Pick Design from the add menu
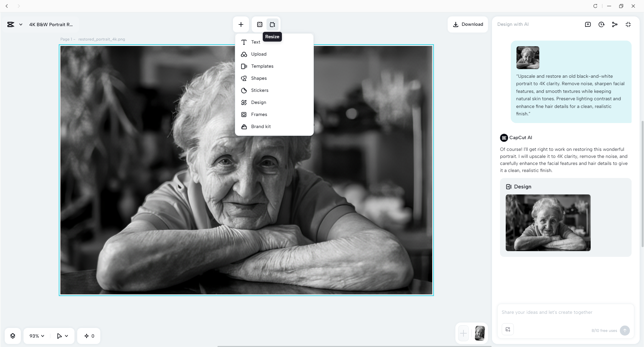This screenshot has width=644, height=347. [274, 102]
